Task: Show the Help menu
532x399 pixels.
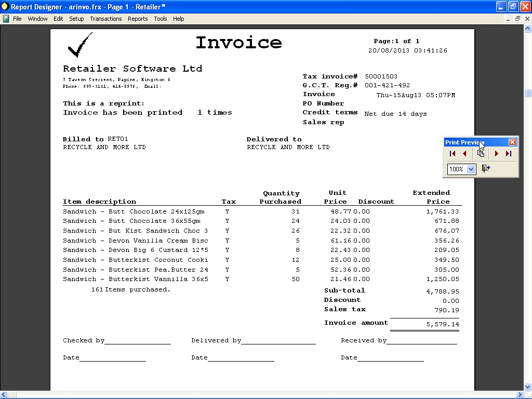Action: click(x=179, y=19)
